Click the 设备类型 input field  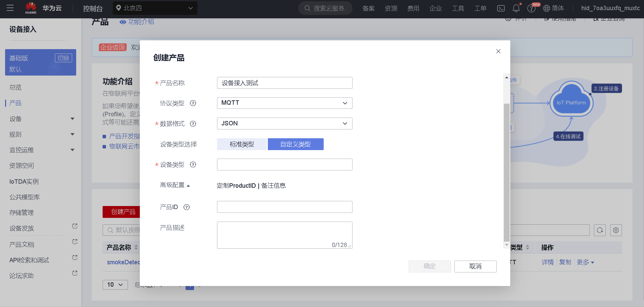coord(284,165)
